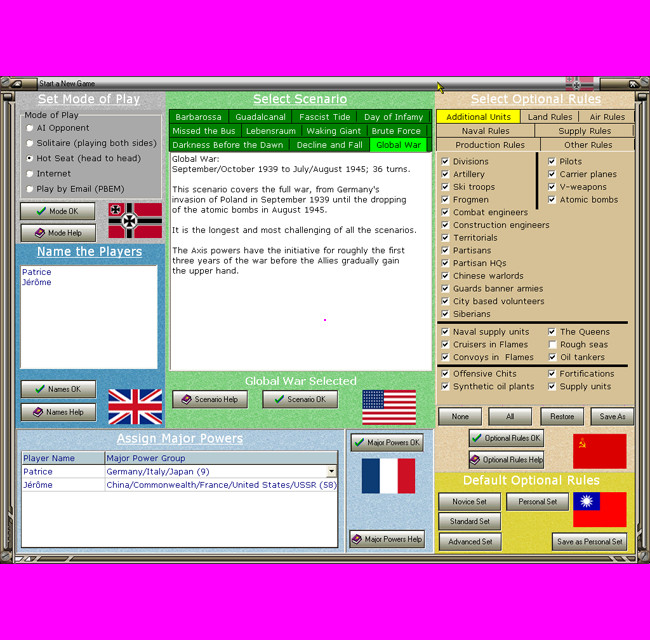Select Darkness Before the Dawn scenario
650x640 pixels.
(x=228, y=145)
